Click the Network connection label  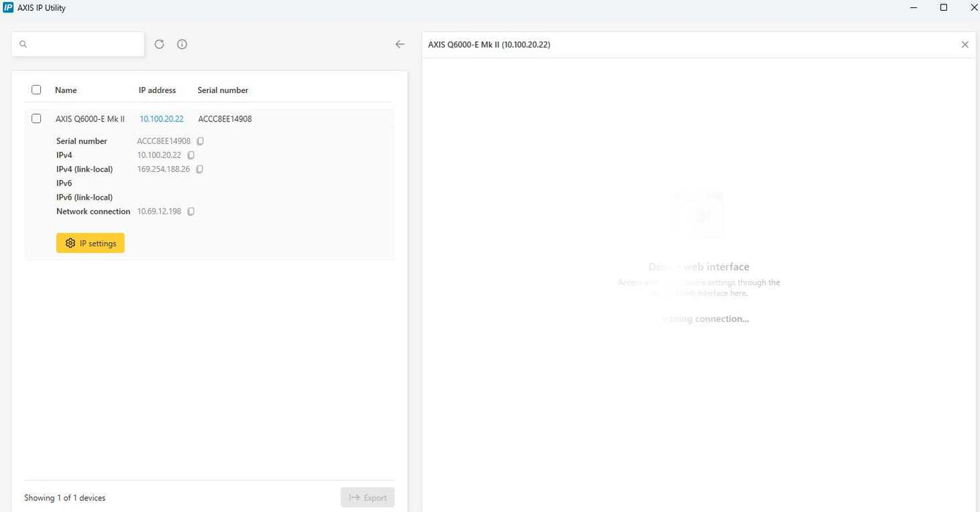[x=94, y=211]
